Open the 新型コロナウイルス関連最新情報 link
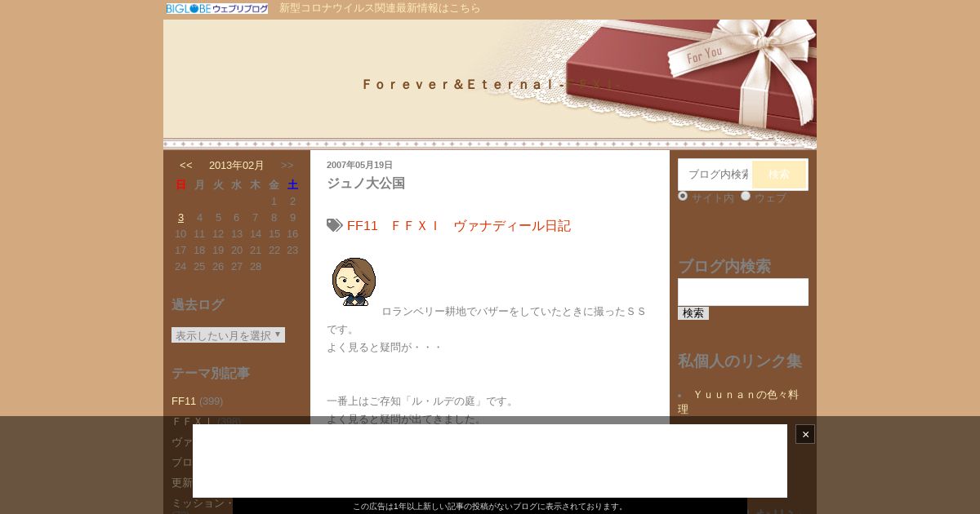The width and height of the screenshot is (980, 514). click(380, 8)
